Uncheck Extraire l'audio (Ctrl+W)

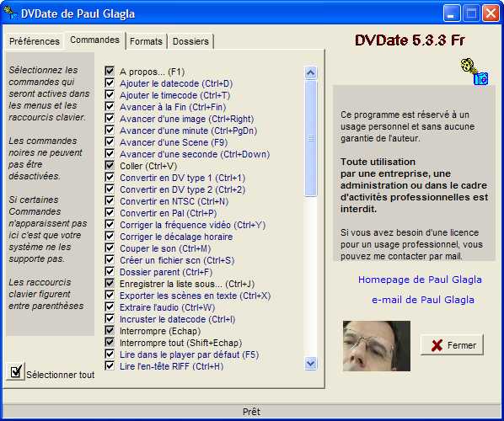(110, 306)
